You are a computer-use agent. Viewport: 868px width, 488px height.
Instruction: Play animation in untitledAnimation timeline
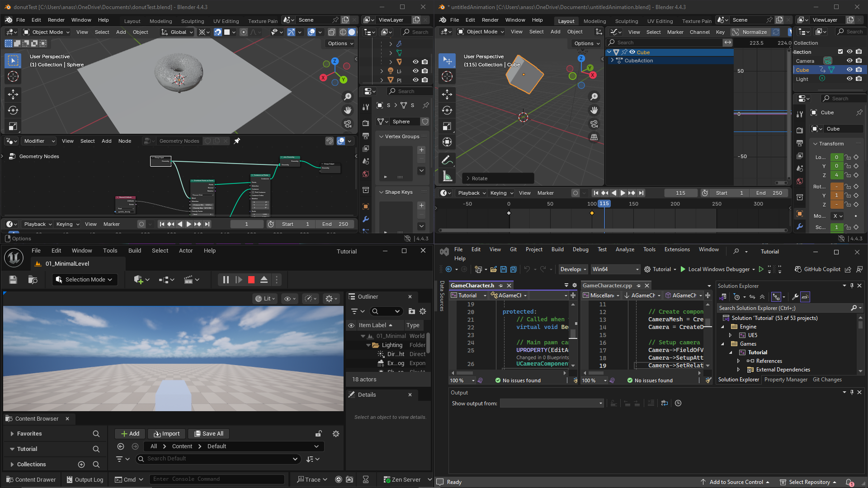[x=623, y=193]
